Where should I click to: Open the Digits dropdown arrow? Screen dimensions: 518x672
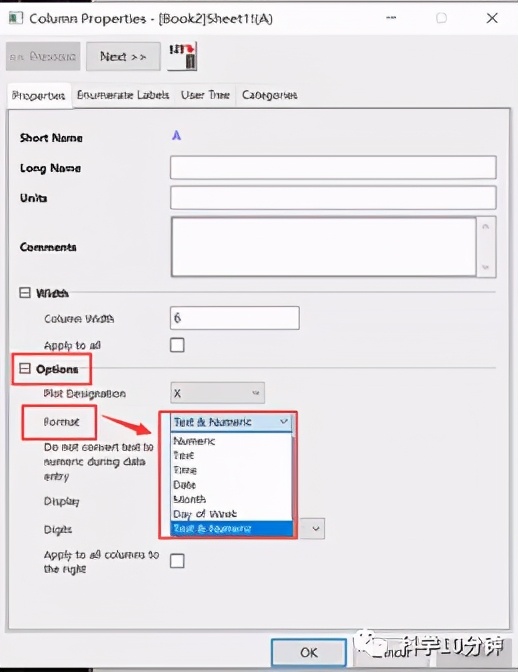pos(316,528)
